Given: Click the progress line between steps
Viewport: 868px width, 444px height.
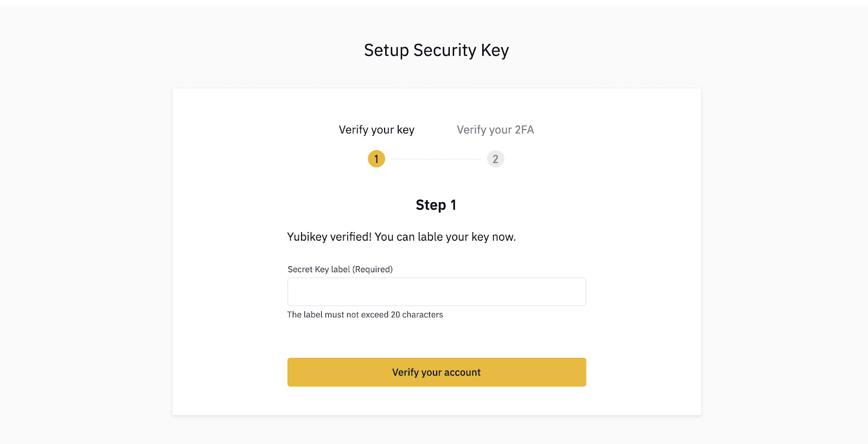Looking at the screenshot, I should (436, 159).
